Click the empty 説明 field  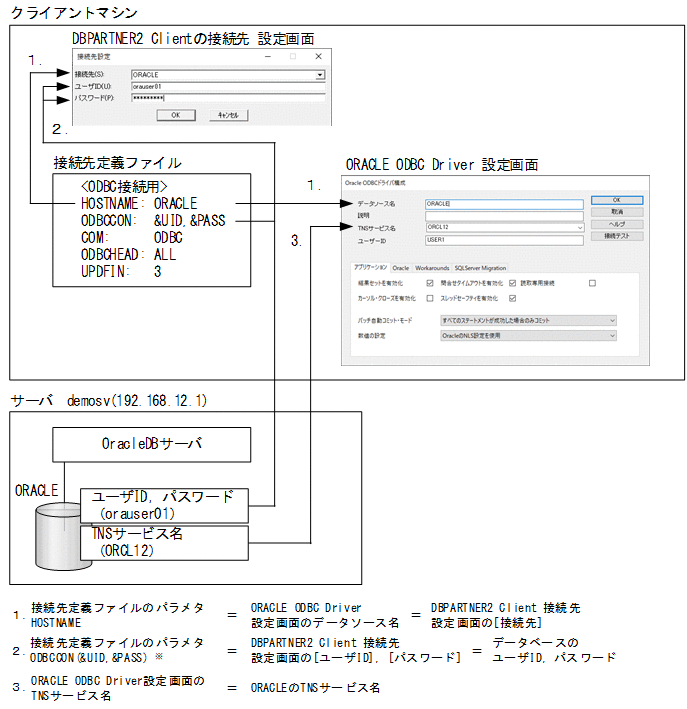pyautogui.click(x=504, y=216)
